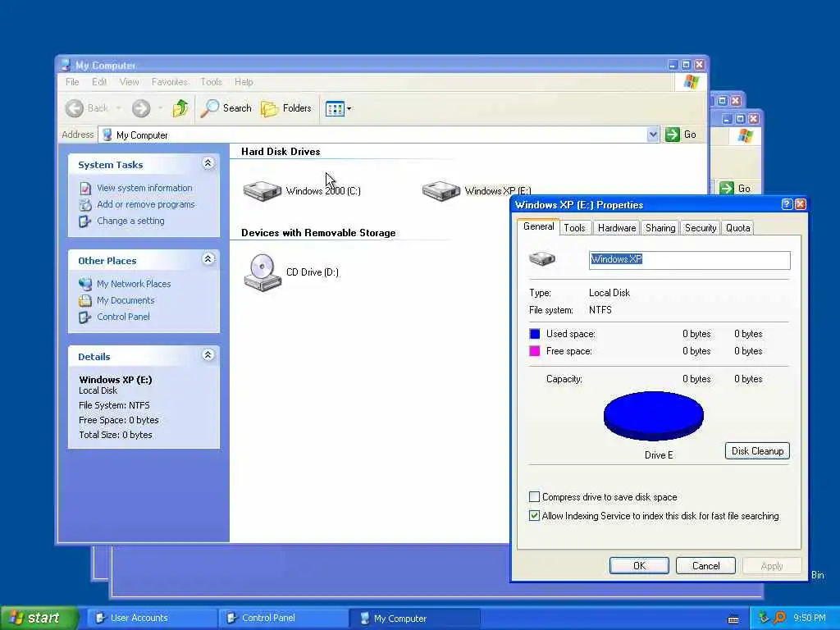
Task: Collapse the Details panel
Action: coord(208,355)
